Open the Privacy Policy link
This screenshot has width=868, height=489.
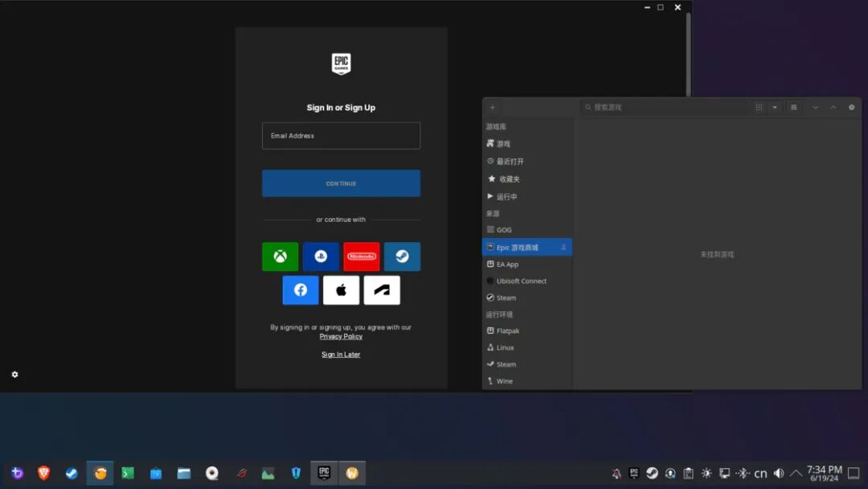click(x=341, y=336)
